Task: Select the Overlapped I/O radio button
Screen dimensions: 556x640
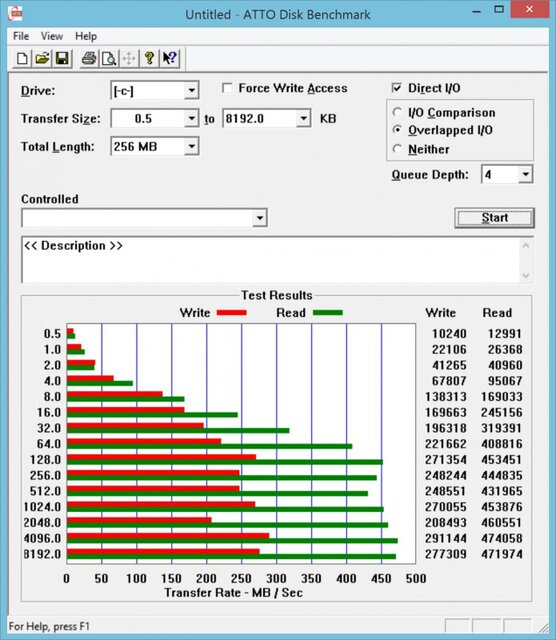Action: pyautogui.click(x=397, y=130)
